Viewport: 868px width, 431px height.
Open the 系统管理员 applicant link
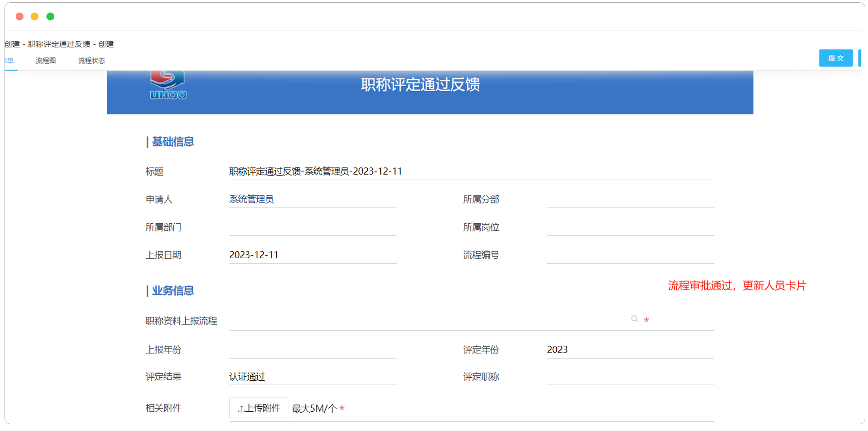(x=251, y=199)
